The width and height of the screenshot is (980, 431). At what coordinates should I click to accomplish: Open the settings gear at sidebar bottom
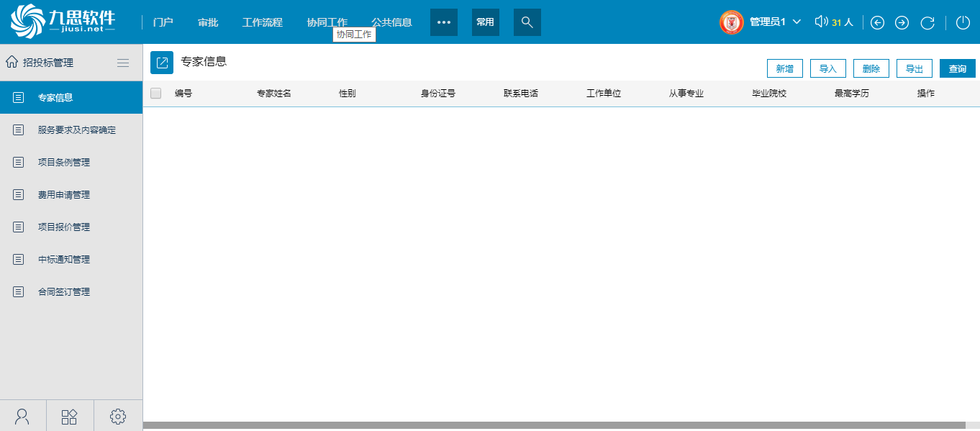(x=119, y=416)
